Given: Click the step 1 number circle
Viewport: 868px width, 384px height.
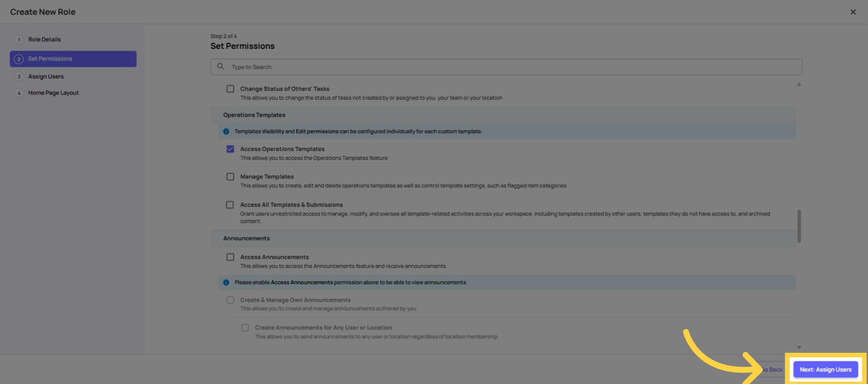Looking at the screenshot, I should [x=19, y=40].
